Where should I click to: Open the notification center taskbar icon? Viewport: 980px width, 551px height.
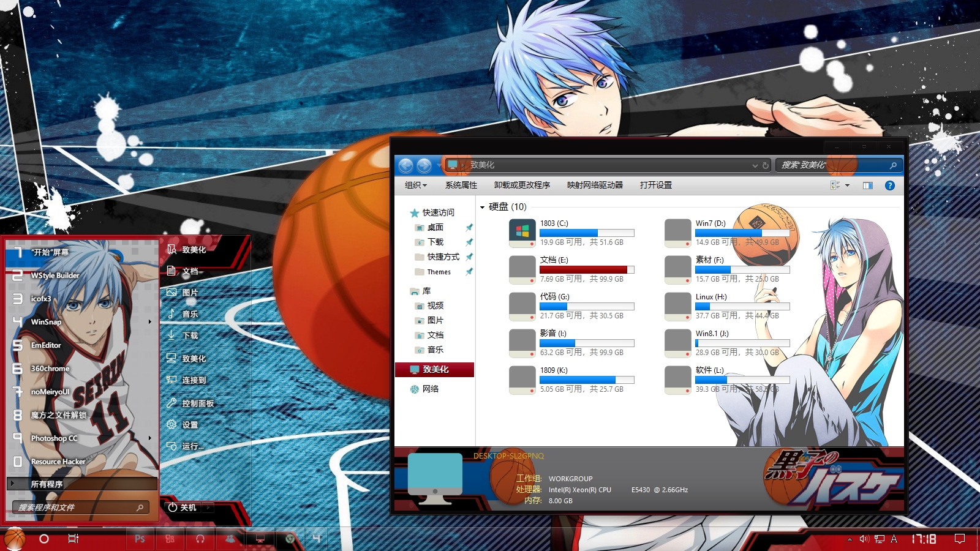click(960, 539)
